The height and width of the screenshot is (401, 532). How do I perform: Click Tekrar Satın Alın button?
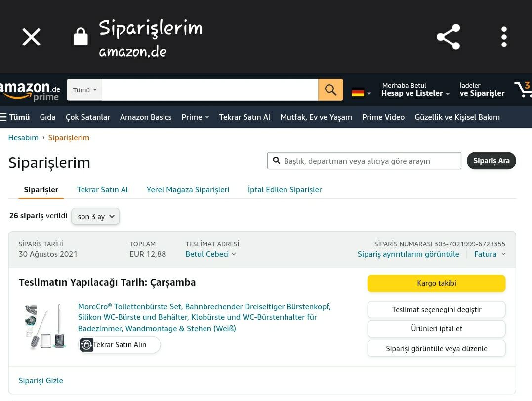(x=120, y=345)
